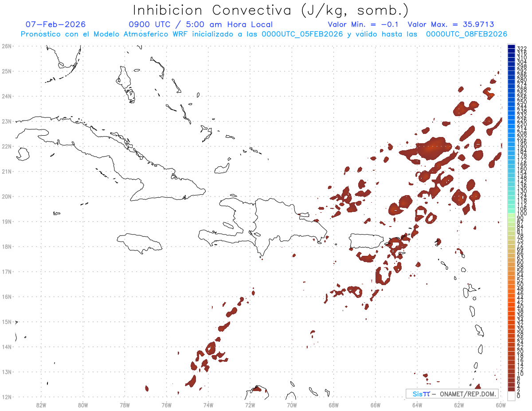Viewport: 532px width, 411px height.
Task: Click the '78W' longitude label
Action: [x=125, y=404]
